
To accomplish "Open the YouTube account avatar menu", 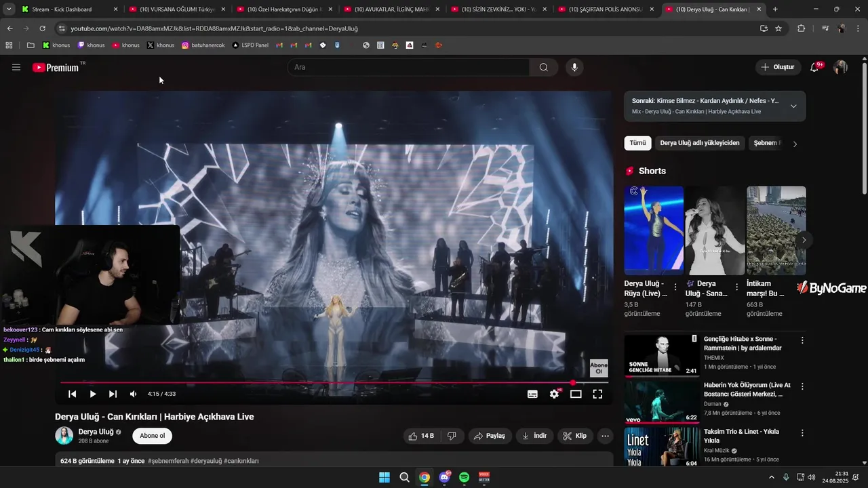I will click(x=840, y=67).
